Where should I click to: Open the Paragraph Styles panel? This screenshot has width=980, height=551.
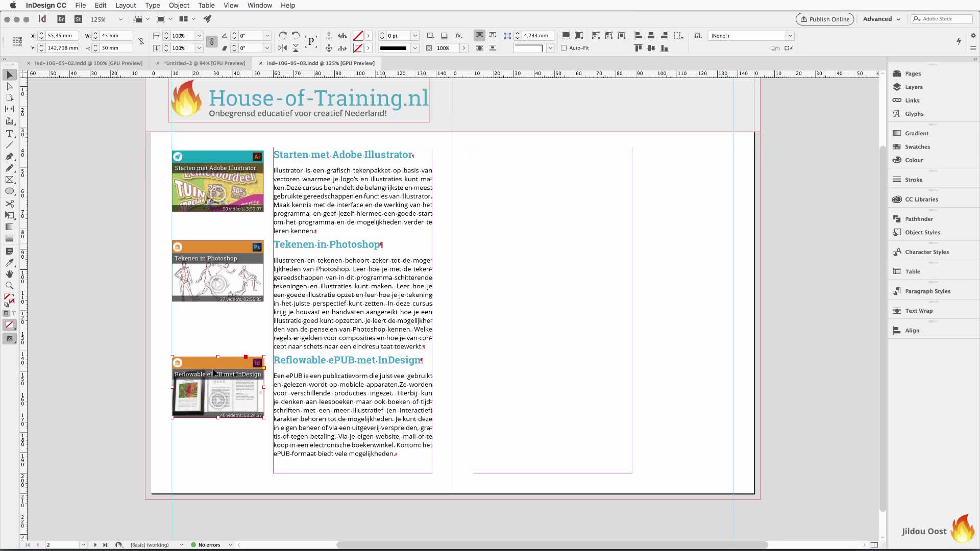tap(927, 291)
